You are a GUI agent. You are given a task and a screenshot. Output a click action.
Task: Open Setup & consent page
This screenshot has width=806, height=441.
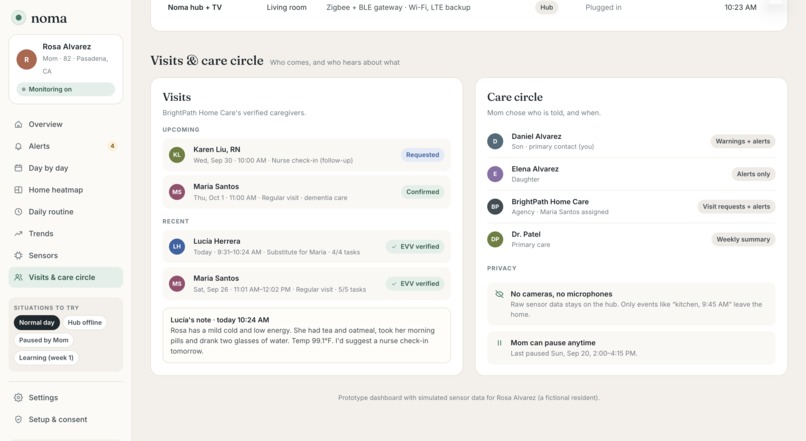click(66, 419)
